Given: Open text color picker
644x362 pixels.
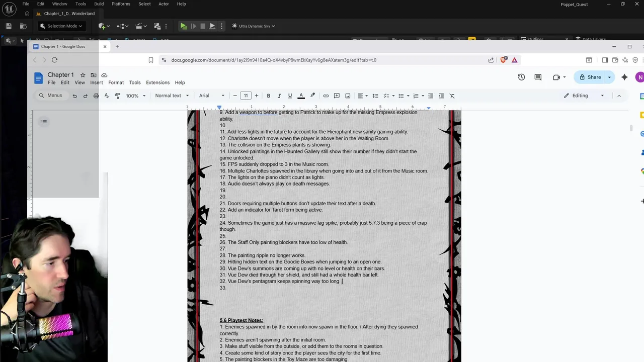Looking at the screenshot, I should coord(301,96).
